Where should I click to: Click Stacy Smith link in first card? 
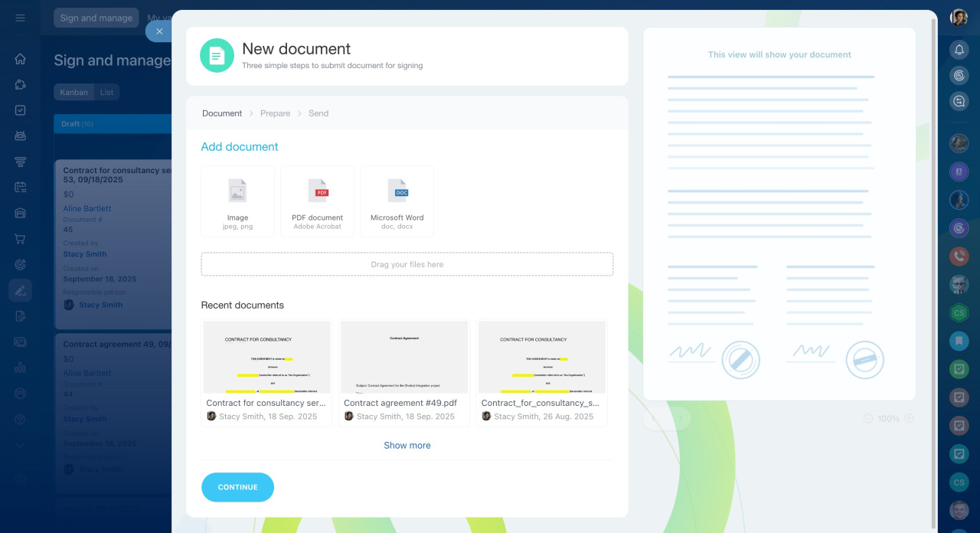pyautogui.click(x=85, y=254)
